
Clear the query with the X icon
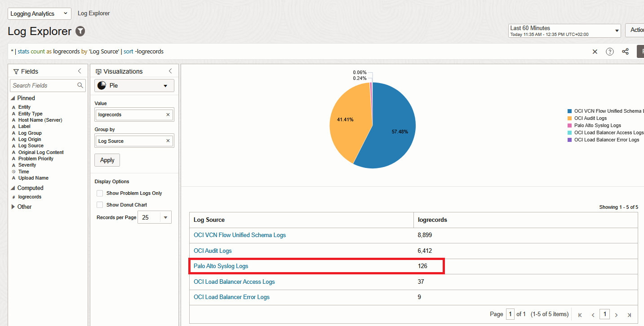pos(595,52)
